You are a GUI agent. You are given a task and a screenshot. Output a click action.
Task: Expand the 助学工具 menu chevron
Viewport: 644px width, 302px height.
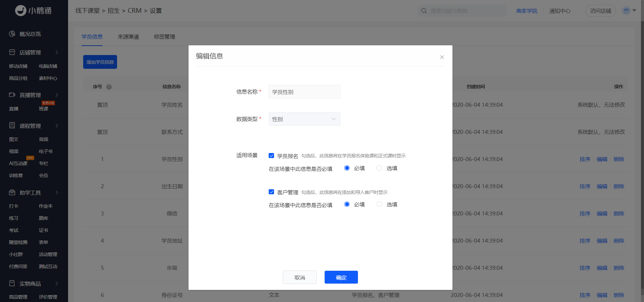point(57,193)
